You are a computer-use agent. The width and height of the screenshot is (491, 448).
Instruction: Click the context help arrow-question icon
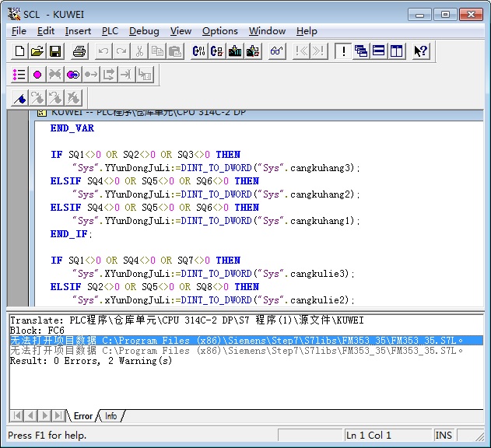[x=420, y=51]
